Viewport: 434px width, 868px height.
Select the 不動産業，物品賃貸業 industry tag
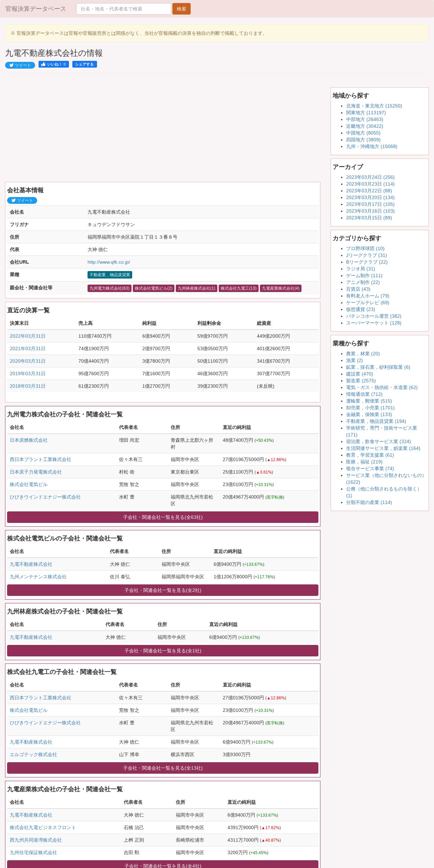(x=110, y=275)
